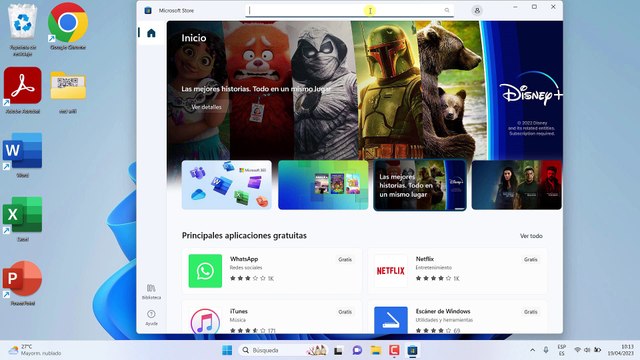Select the Word desktop shortcut

(22, 155)
